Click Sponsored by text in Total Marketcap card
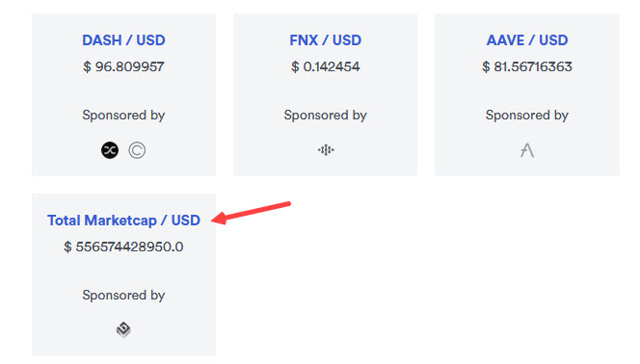 click(123, 296)
